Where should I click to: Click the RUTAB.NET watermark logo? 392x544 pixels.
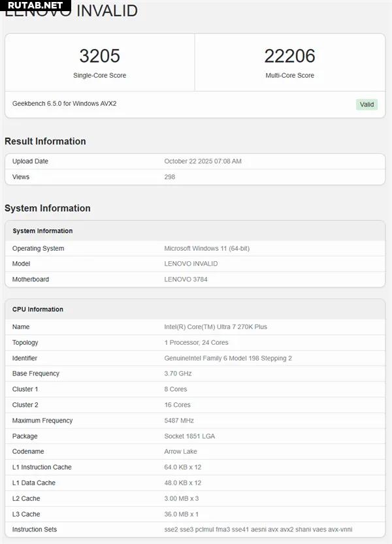click(x=35, y=5)
